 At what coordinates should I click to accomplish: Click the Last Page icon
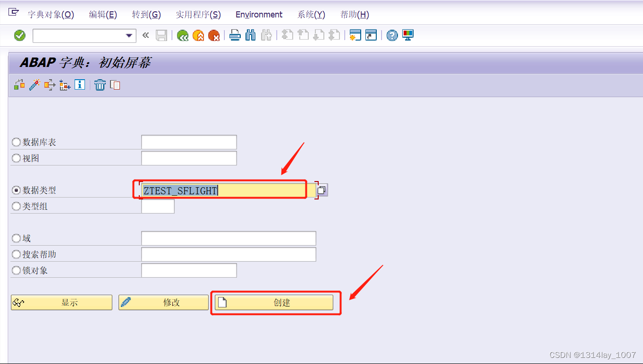334,35
